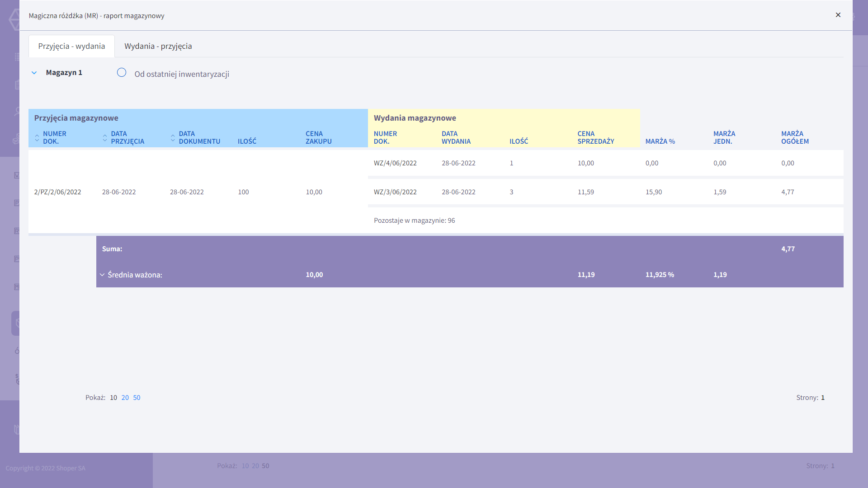Sort by Data dokumentu arrows icon

pyautogui.click(x=173, y=137)
